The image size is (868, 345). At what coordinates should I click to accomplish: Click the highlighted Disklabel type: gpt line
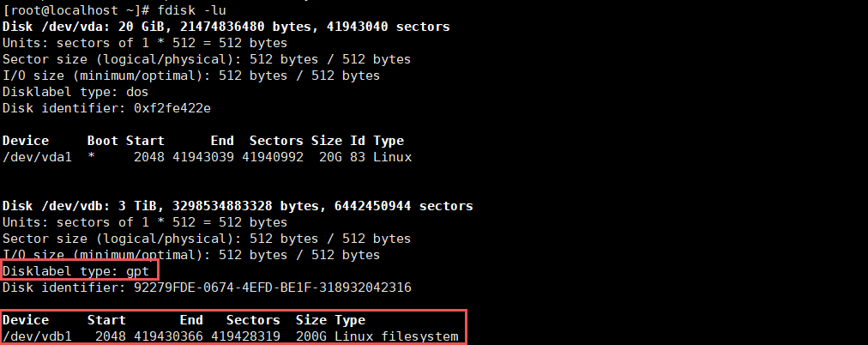[75, 271]
